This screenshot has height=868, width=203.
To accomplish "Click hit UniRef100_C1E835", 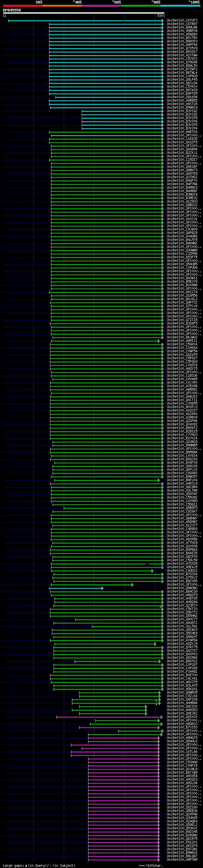I will pos(182,139).
